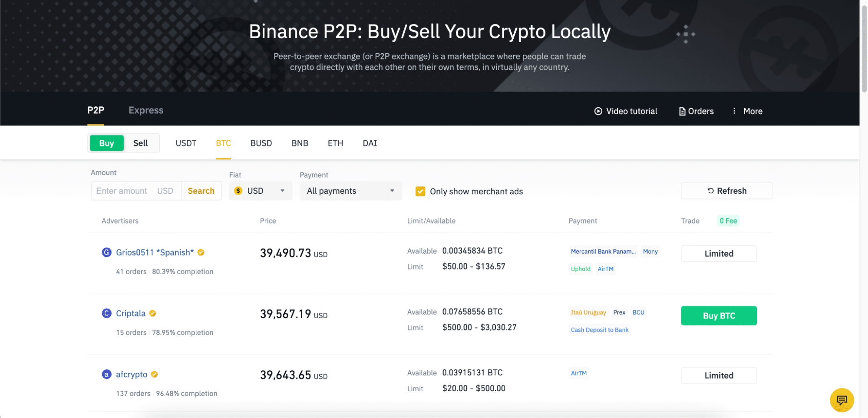Click Cash Deposit to Bank tag

599,330
